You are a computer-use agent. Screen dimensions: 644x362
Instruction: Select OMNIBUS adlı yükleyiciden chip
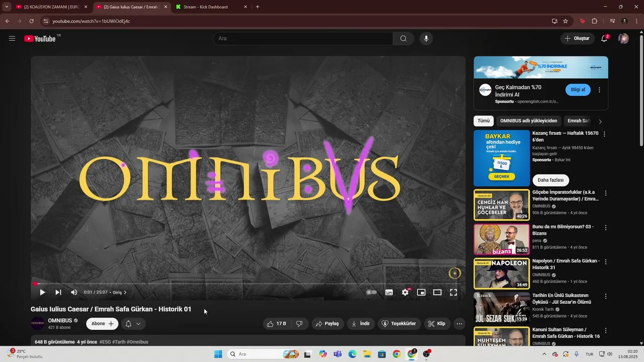pyautogui.click(x=529, y=121)
